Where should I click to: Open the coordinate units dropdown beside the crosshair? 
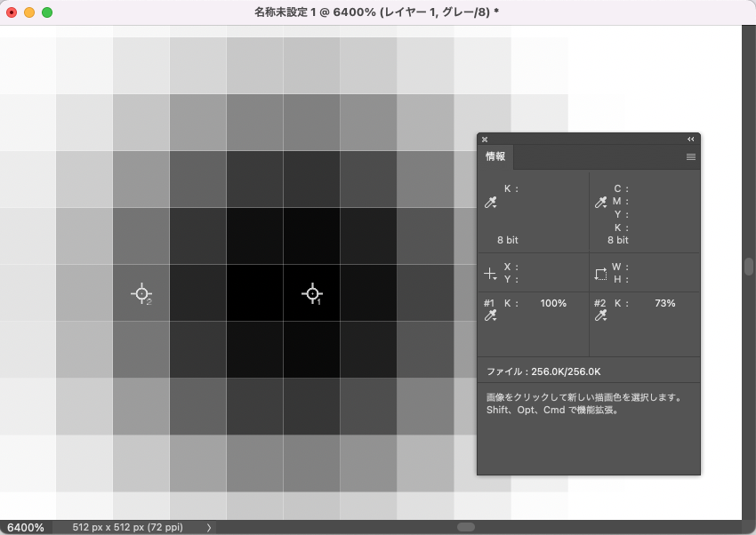pyautogui.click(x=496, y=276)
